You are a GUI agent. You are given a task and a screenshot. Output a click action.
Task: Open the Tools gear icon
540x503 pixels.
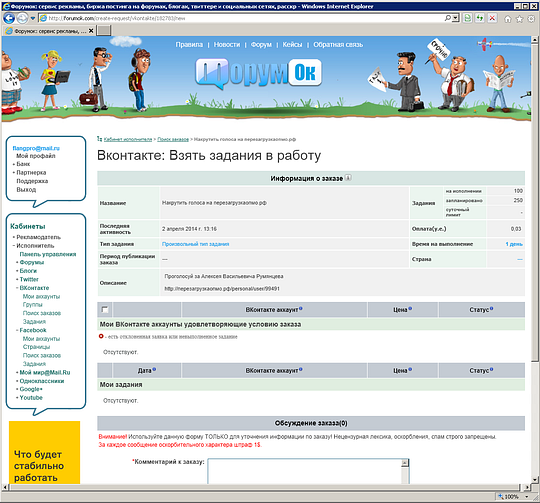[x=531, y=19]
